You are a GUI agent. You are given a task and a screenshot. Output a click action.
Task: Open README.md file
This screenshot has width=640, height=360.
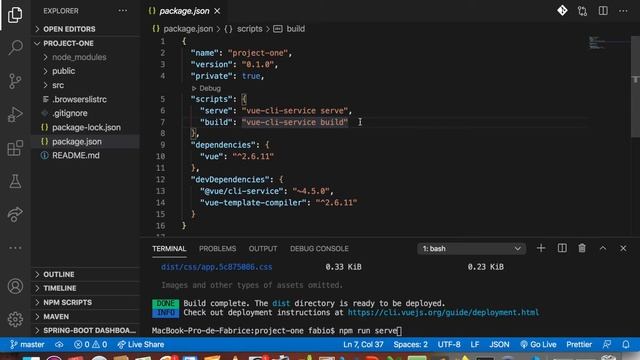(x=85, y=156)
